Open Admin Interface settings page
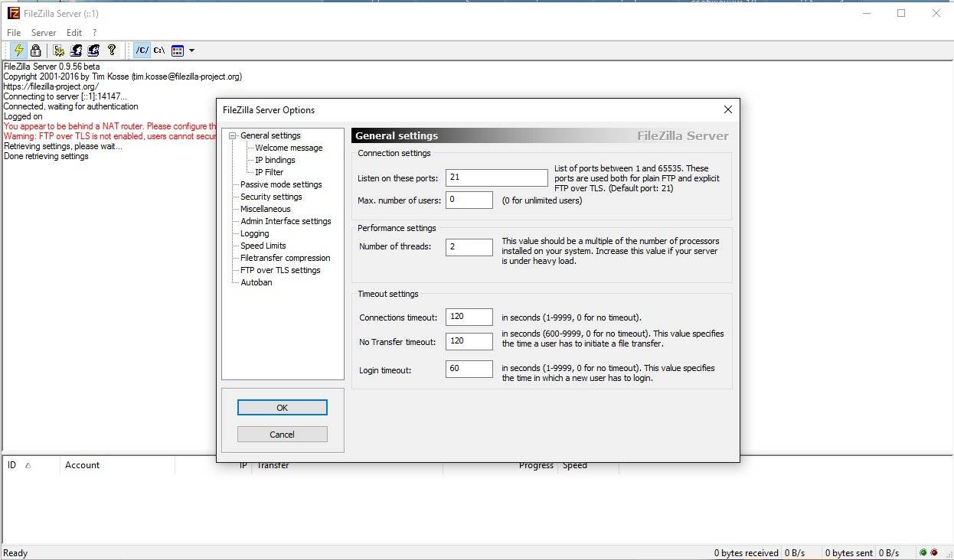Viewport: 954px width, 560px height. [x=286, y=221]
